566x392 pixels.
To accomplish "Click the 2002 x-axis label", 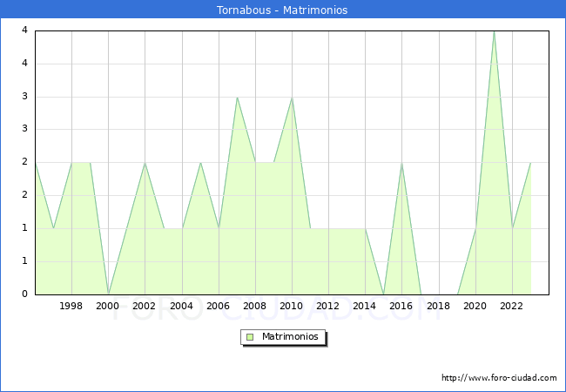I will (144, 306).
